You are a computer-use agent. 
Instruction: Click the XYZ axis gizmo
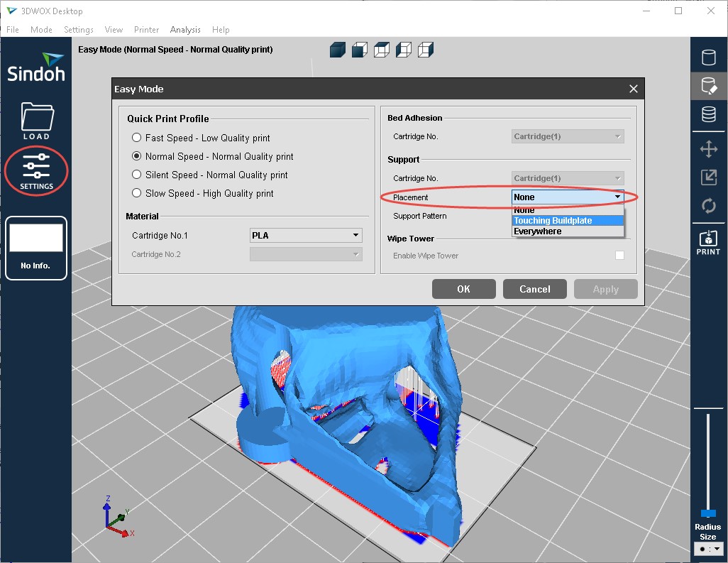click(118, 517)
